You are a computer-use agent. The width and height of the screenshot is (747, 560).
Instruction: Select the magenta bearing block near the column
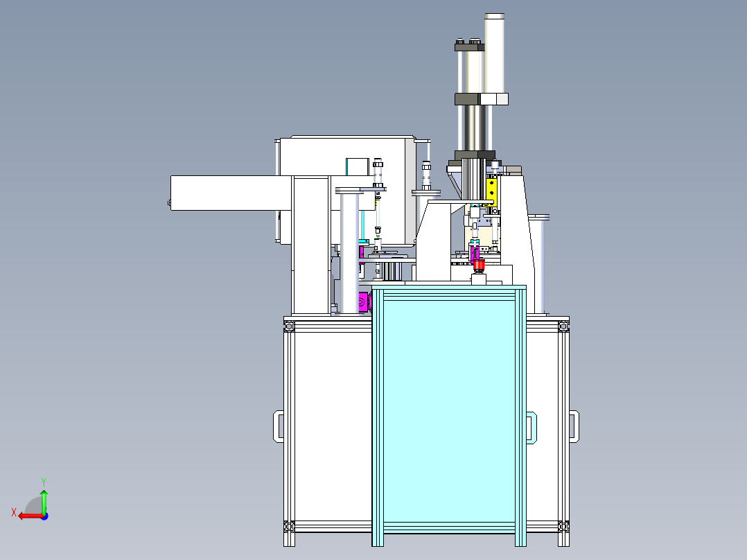pos(364,302)
